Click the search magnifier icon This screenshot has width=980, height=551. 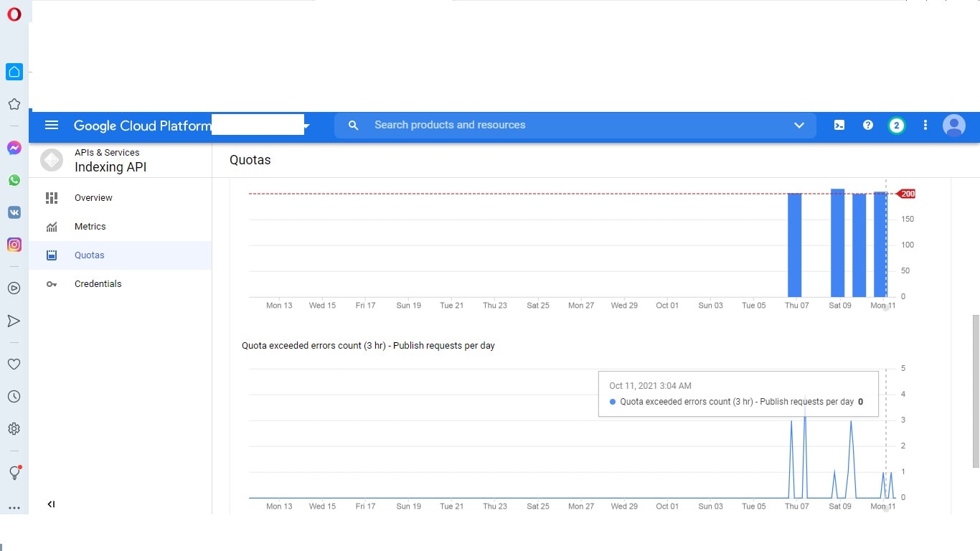(x=353, y=125)
